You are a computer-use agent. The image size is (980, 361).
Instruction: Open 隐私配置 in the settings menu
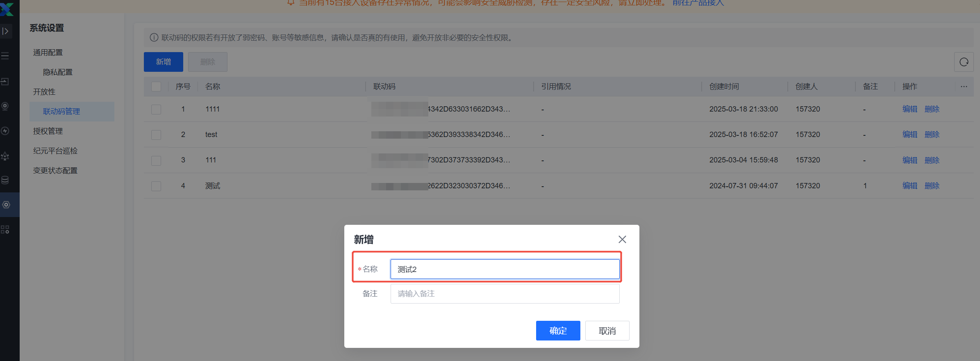pyautogui.click(x=58, y=72)
